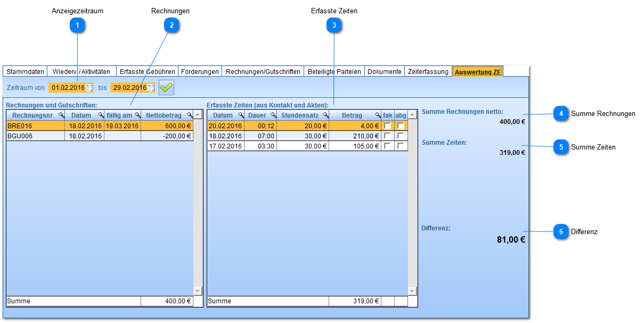Click the fak column header
This screenshot has width=644, height=323.
click(388, 115)
